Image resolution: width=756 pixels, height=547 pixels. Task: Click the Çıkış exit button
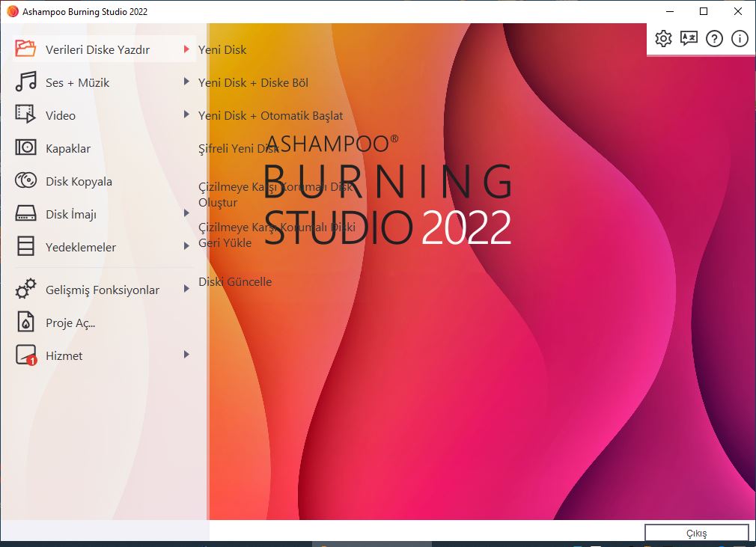tap(696, 533)
